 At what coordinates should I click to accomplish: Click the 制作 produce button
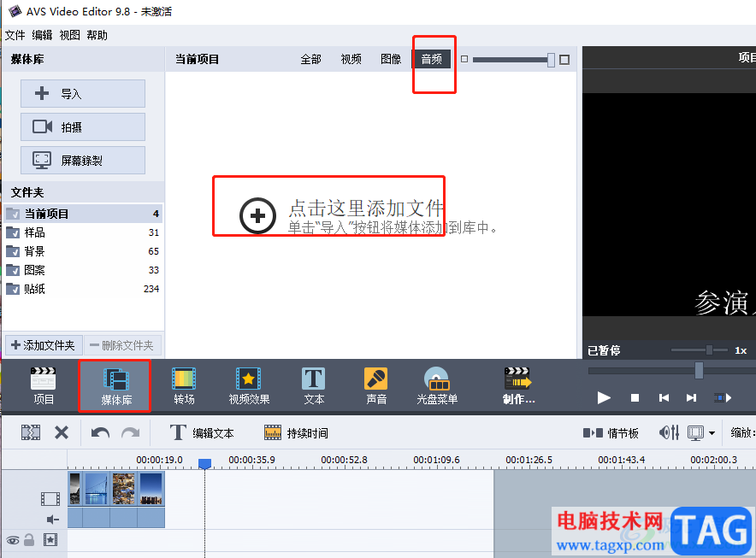pyautogui.click(x=518, y=385)
